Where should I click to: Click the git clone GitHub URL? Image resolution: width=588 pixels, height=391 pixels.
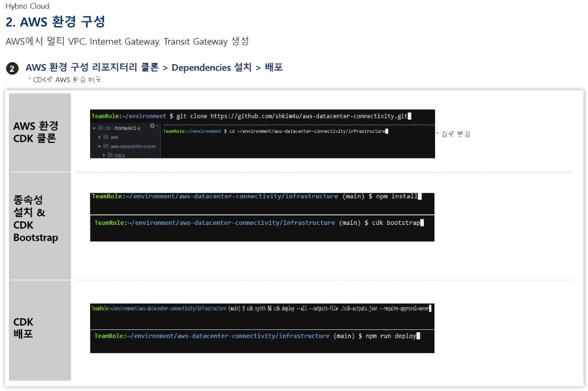(309, 116)
